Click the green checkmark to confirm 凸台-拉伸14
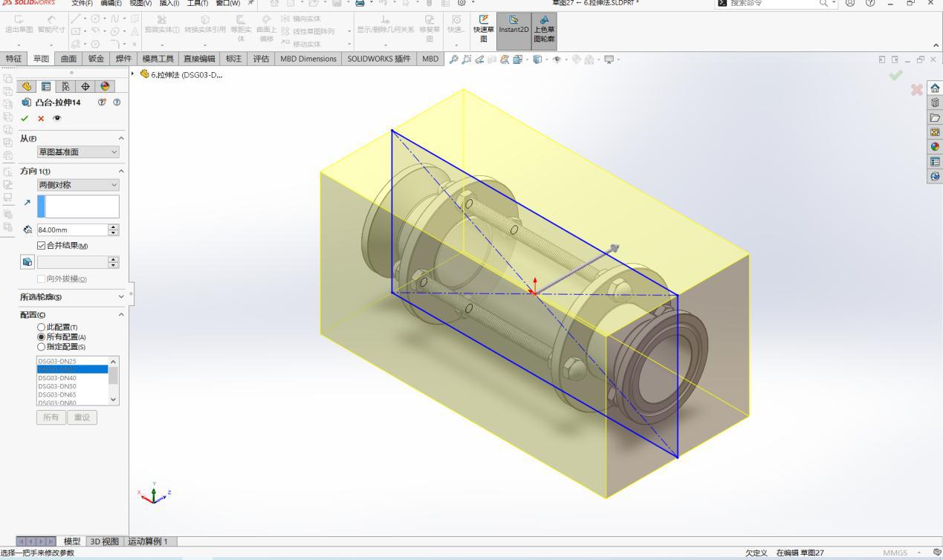Screen dimensions: 943x560 [25, 117]
